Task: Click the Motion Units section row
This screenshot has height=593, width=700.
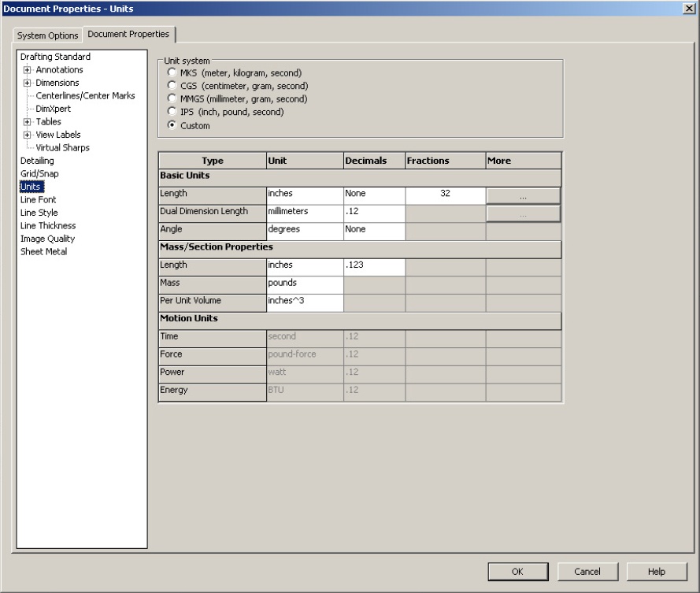Action: coord(360,321)
